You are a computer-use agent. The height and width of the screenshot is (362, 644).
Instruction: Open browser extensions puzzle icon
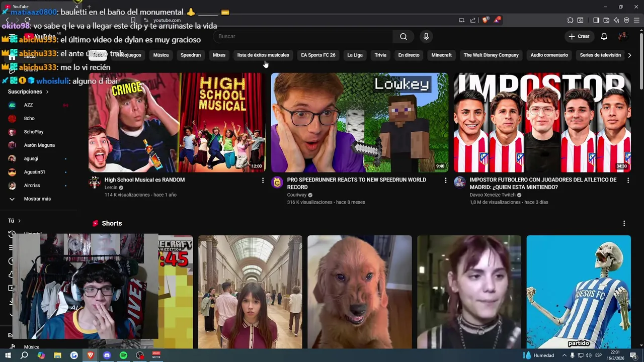[570, 20]
